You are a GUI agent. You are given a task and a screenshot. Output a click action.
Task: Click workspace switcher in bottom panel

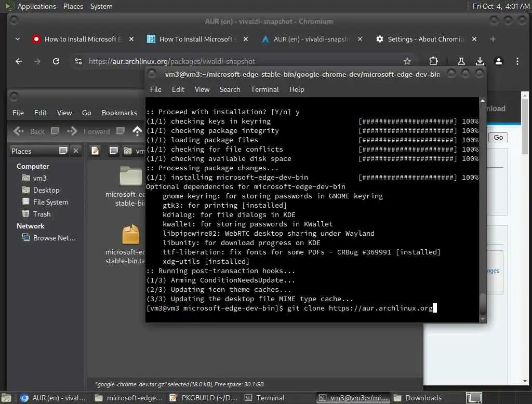coord(474,398)
